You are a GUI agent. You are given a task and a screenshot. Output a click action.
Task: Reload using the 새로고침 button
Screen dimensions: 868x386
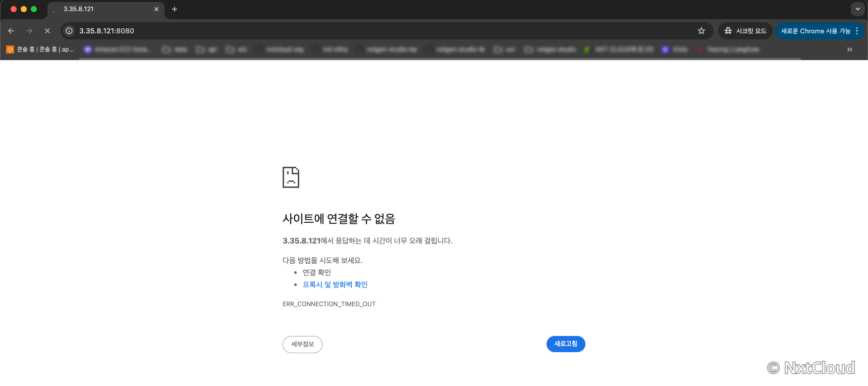coord(566,344)
